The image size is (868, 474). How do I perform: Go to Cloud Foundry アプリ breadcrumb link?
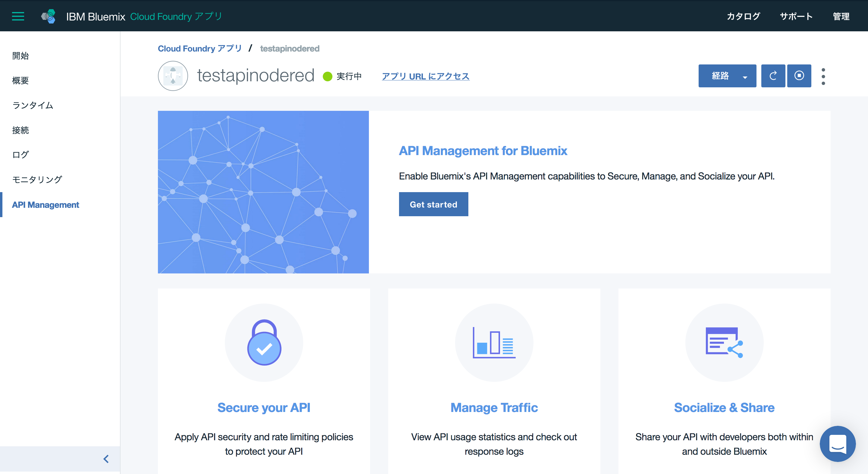pos(200,48)
